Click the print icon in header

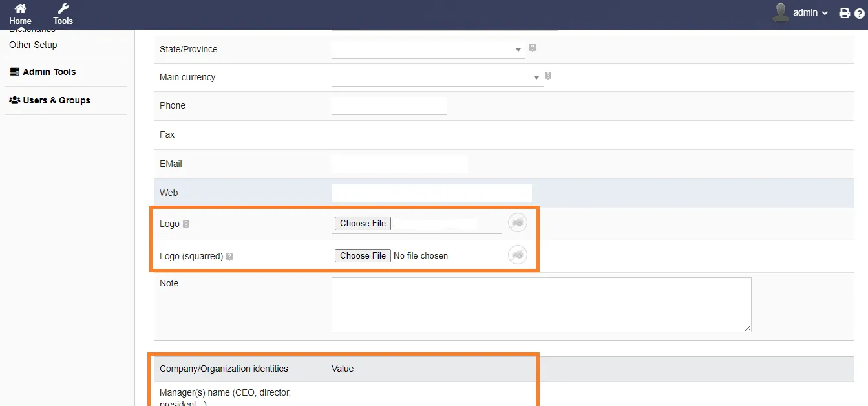tap(844, 13)
